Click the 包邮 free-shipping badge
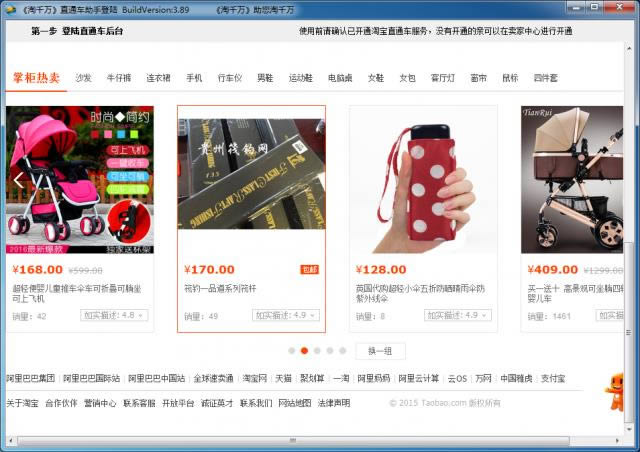The width and height of the screenshot is (640, 452). point(309,269)
